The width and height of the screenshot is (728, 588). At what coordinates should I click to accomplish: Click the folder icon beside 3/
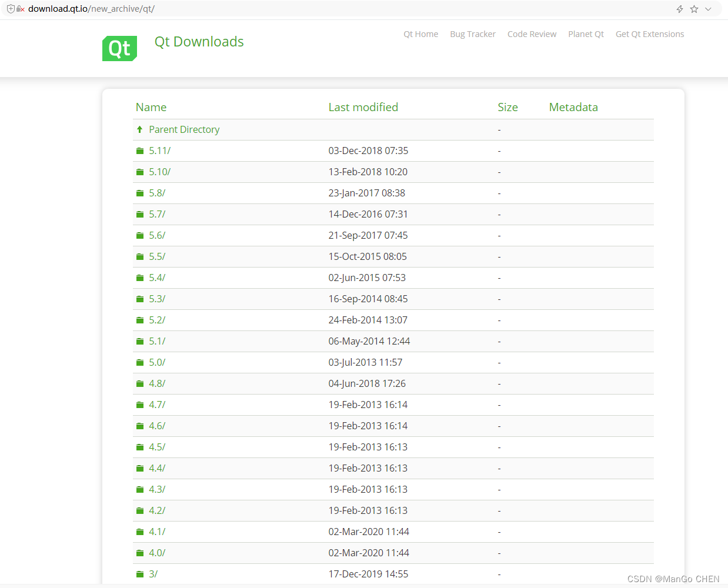click(140, 574)
